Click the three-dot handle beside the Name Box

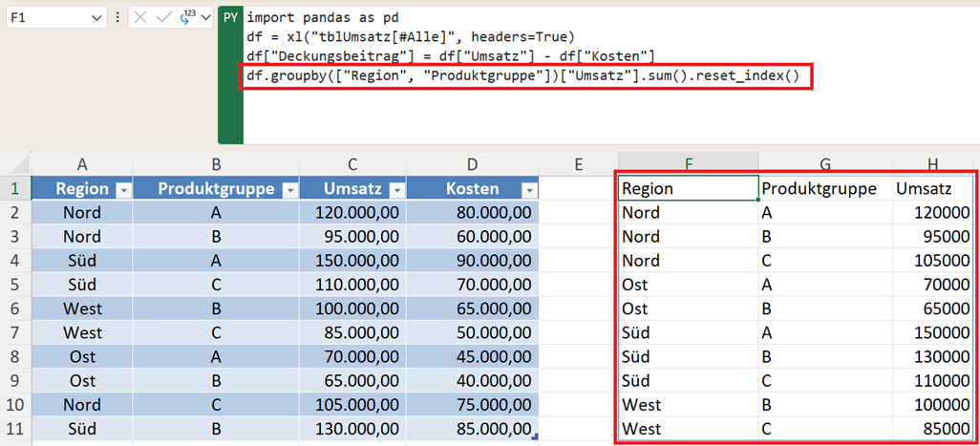(117, 18)
